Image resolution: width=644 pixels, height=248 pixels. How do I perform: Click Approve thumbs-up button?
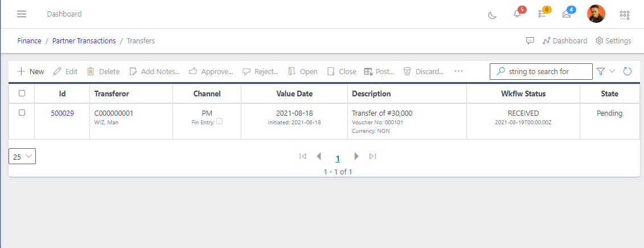[x=211, y=72]
